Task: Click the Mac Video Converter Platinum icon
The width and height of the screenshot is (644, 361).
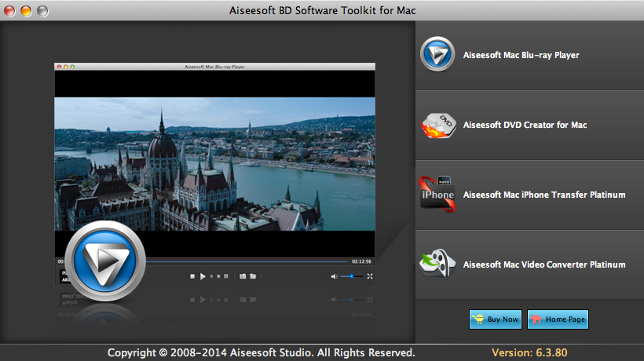Action: (x=437, y=264)
